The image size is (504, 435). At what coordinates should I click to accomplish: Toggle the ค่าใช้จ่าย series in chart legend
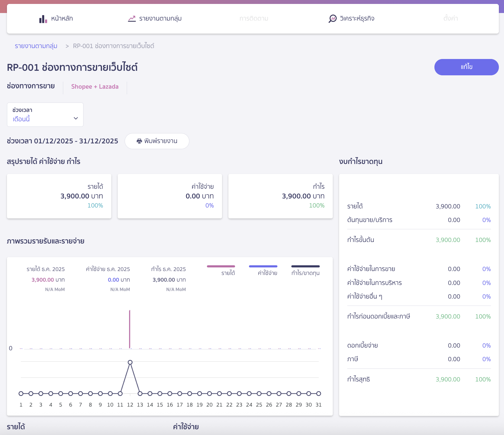click(x=263, y=270)
